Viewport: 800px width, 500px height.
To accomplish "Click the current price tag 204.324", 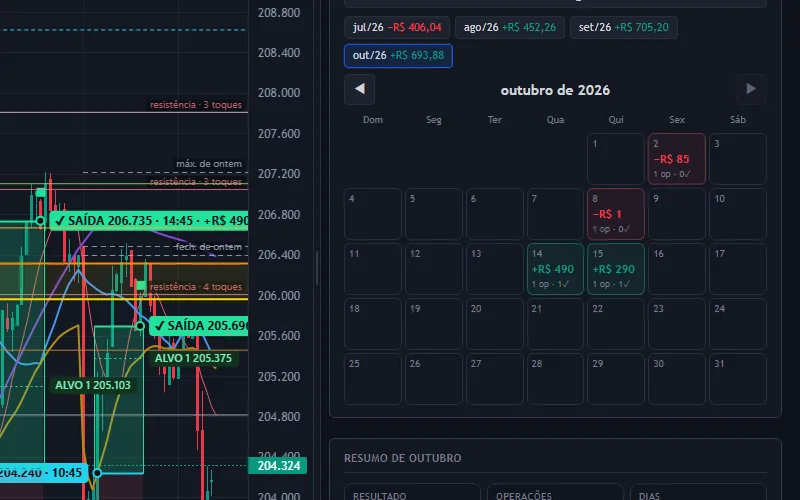I will [278, 466].
